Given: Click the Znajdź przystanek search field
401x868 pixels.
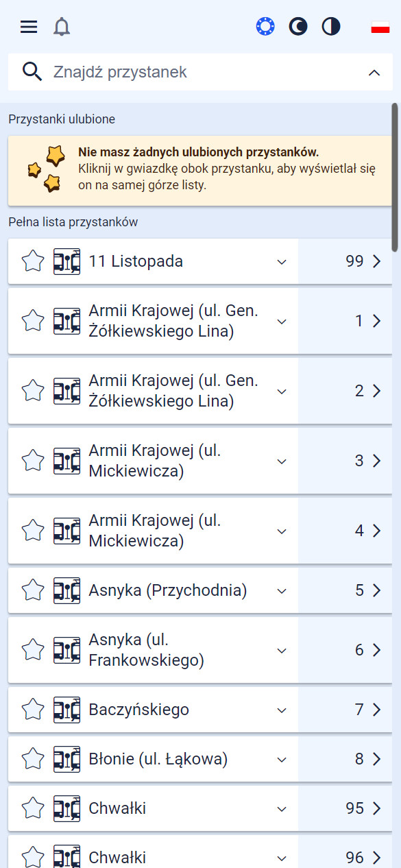Looking at the screenshot, I should (200, 72).
